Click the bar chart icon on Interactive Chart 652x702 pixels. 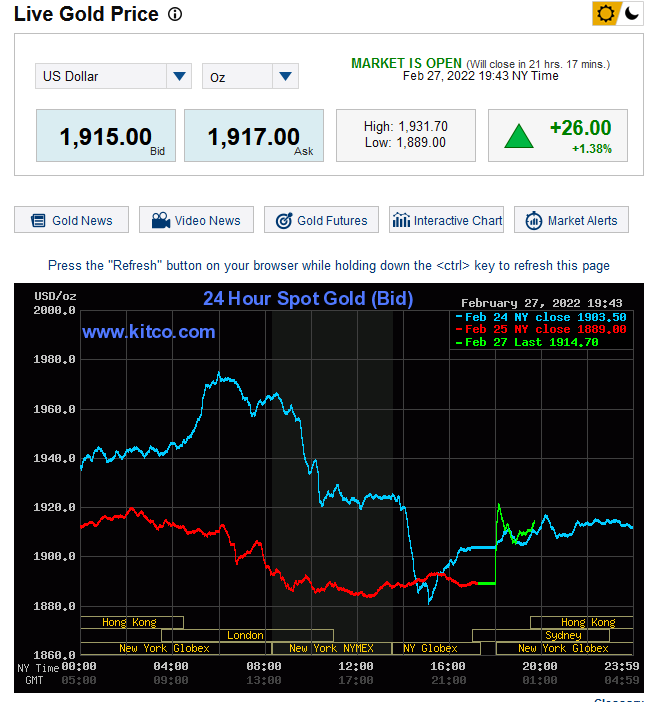click(401, 220)
